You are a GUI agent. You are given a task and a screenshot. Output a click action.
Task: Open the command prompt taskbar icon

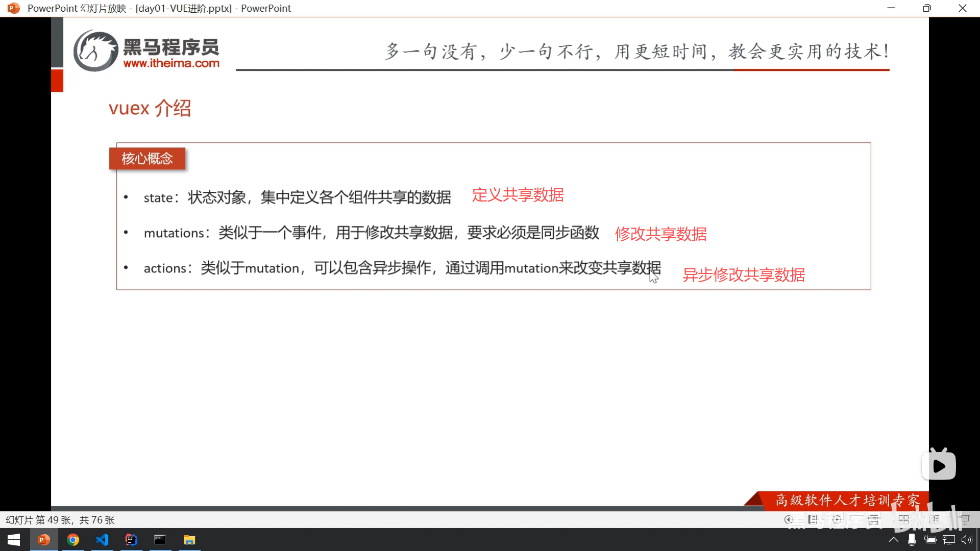[160, 540]
